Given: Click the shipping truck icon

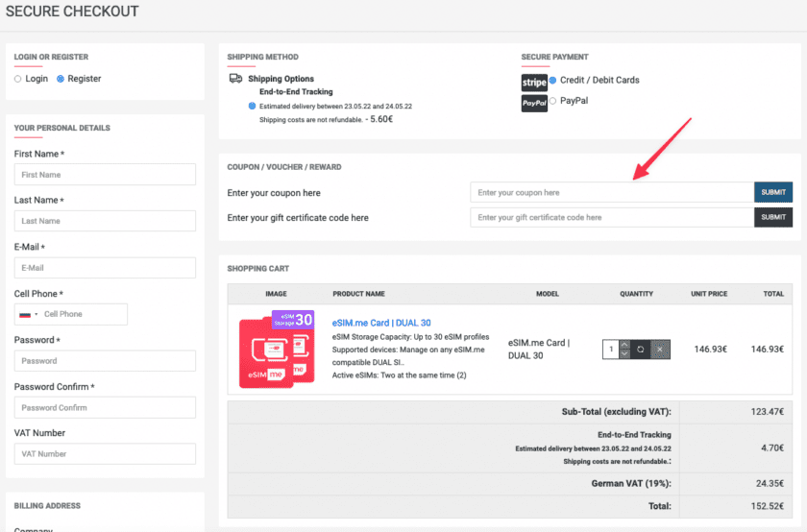Looking at the screenshot, I should (x=235, y=79).
